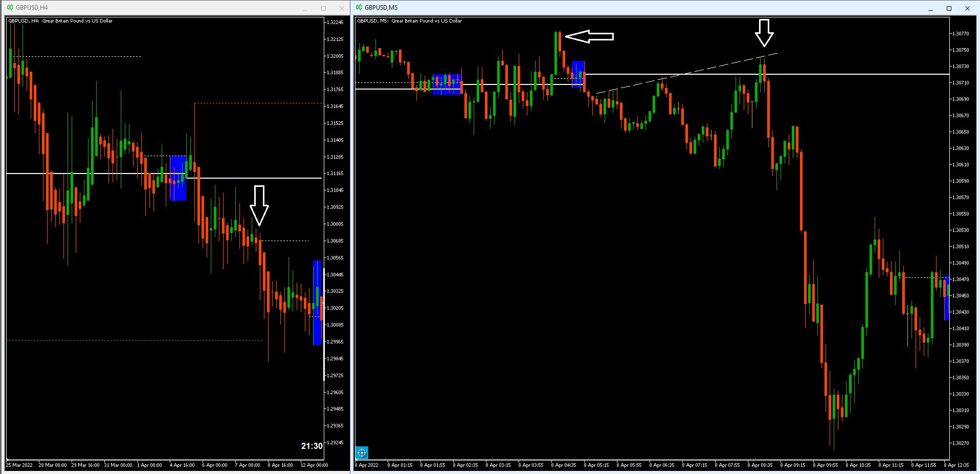The image size is (980, 474).
Task: Click the '8 Apr 08:35' label on the M5 time axis
Action: point(760,465)
